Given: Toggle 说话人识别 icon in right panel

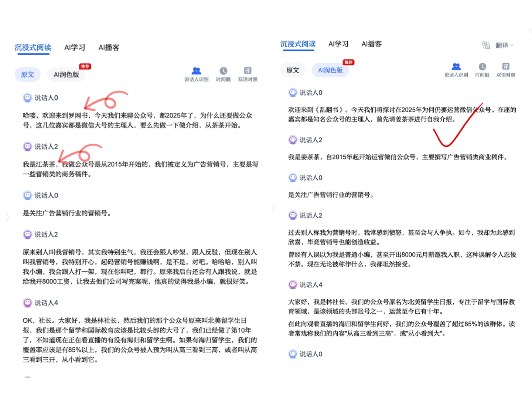Looking at the screenshot, I should [456, 66].
